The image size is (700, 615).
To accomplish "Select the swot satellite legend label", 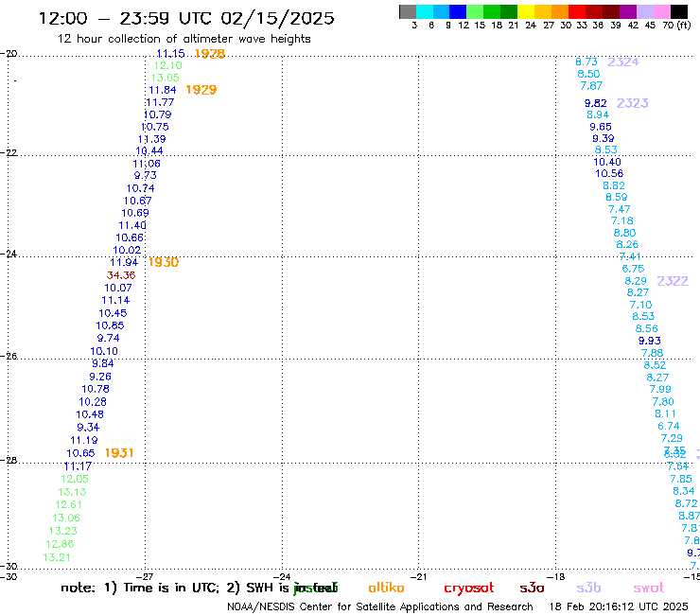I will click(649, 588).
